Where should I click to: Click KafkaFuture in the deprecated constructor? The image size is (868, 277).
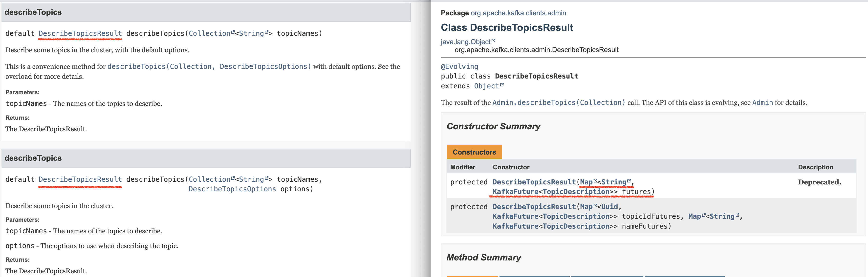(x=515, y=192)
